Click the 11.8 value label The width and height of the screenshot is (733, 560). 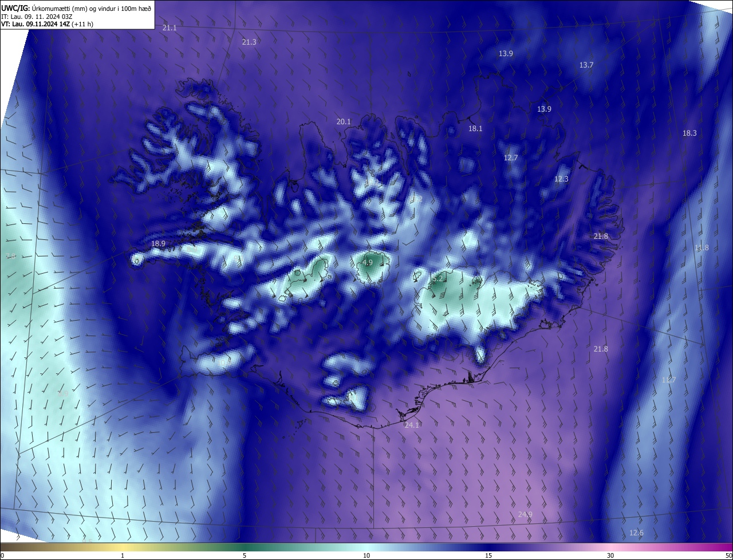click(x=702, y=247)
